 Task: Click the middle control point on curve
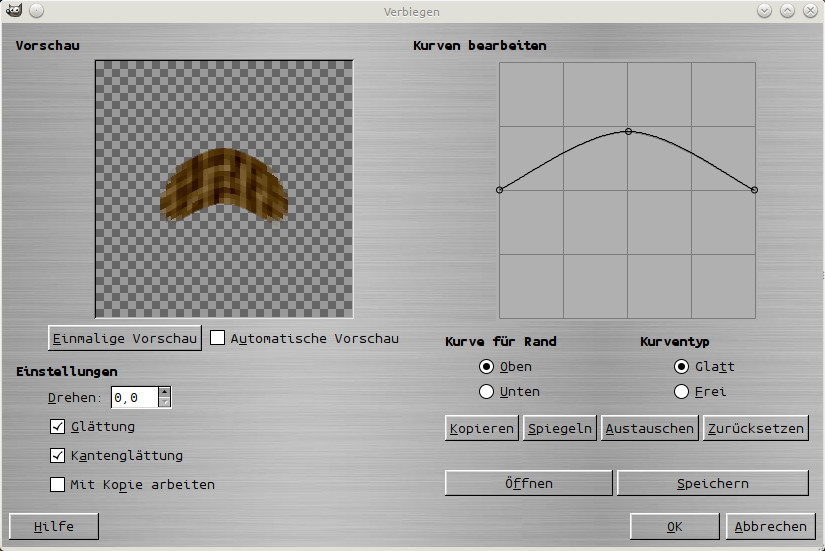click(x=628, y=131)
